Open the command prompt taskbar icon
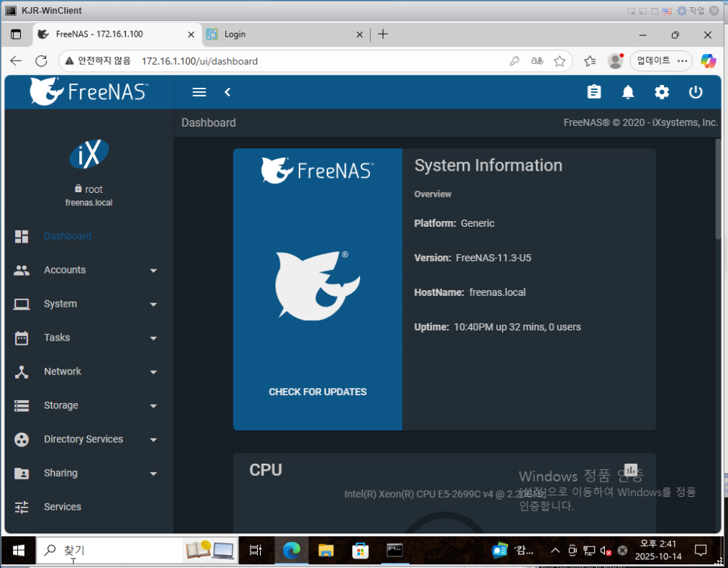 pyautogui.click(x=395, y=551)
